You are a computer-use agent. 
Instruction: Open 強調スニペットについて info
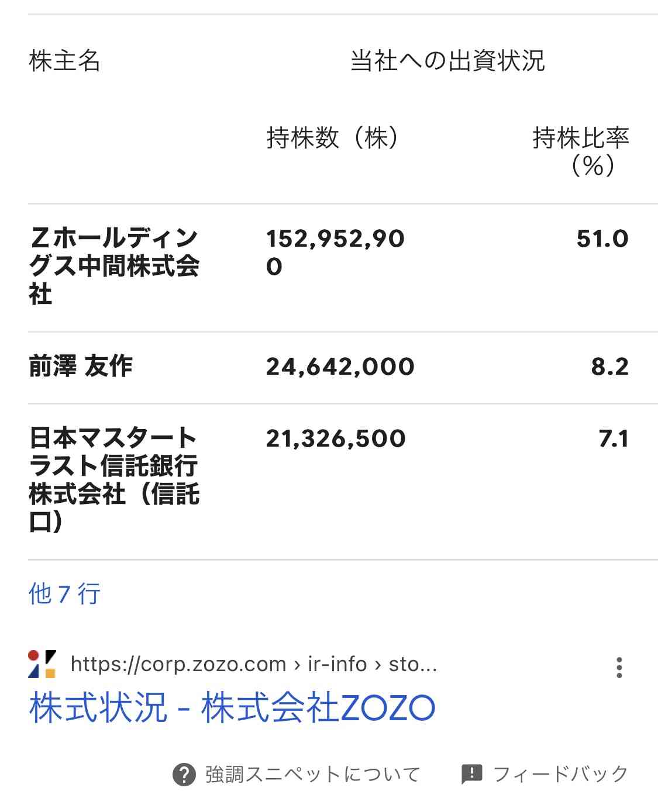[x=312, y=774]
